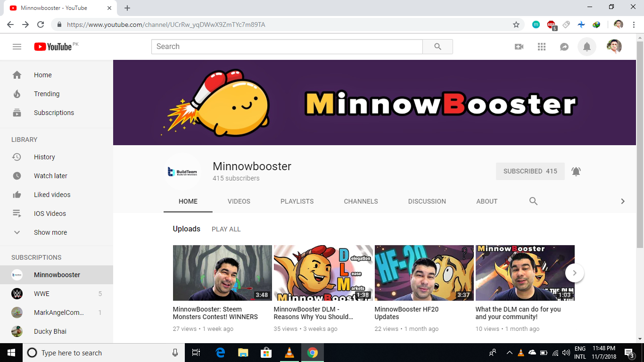Open the notifications bell in header
This screenshot has width=644, height=362.
tap(587, 47)
